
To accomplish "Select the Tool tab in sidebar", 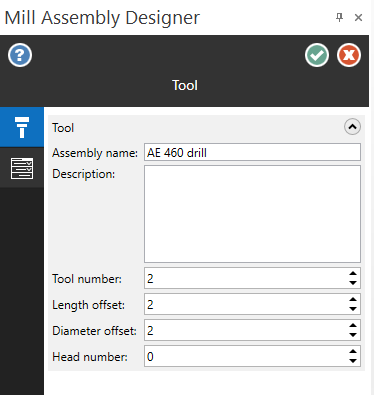I will [x=22, y=127].
